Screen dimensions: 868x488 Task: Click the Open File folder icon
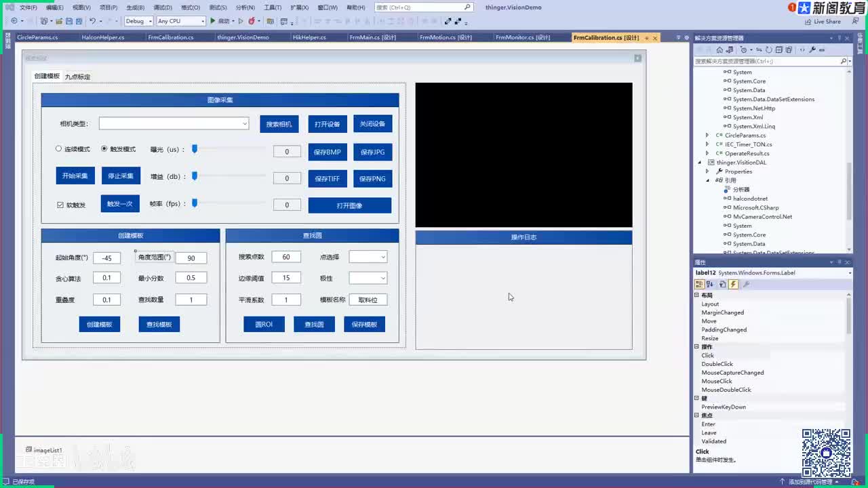pos(59,21)
